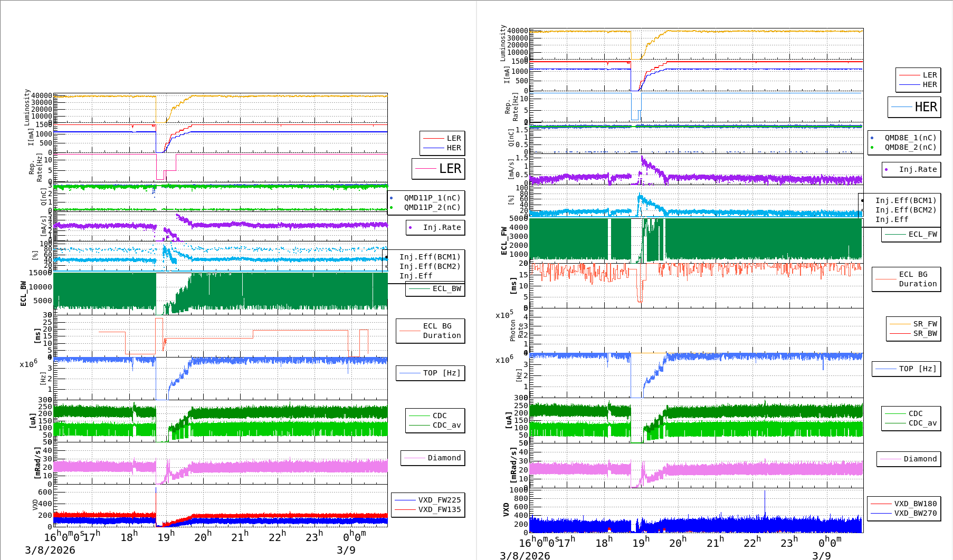The image size is (953, 560).
Task: Click the 3/8/2026 date label under left plot
Action: [50, 551]
